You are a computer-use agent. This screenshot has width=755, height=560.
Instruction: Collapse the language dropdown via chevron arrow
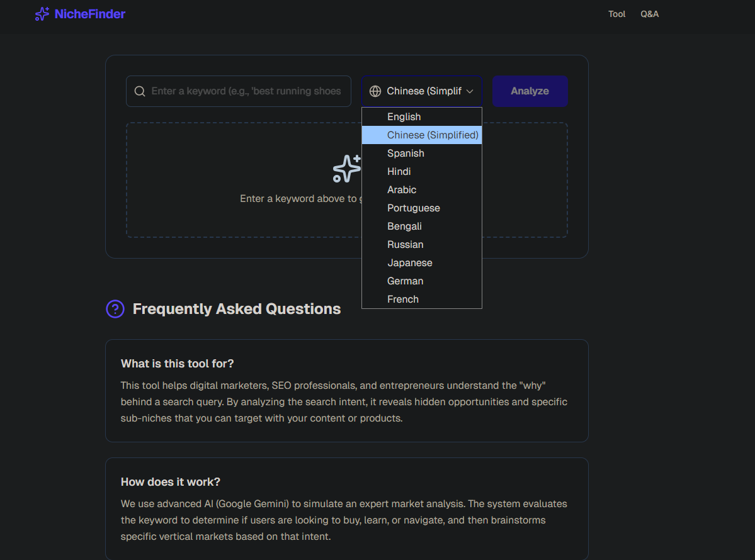(470, 91)
